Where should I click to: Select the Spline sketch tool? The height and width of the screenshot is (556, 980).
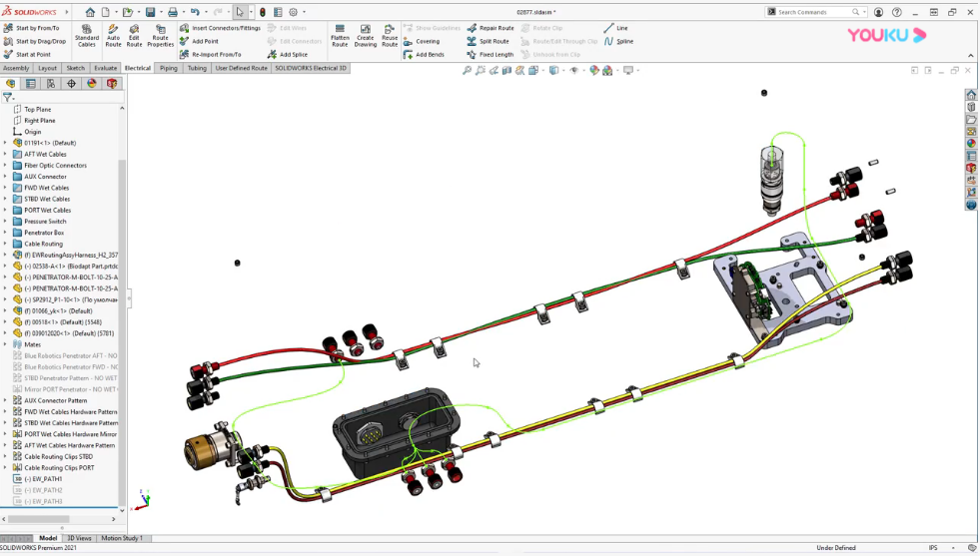618,42
